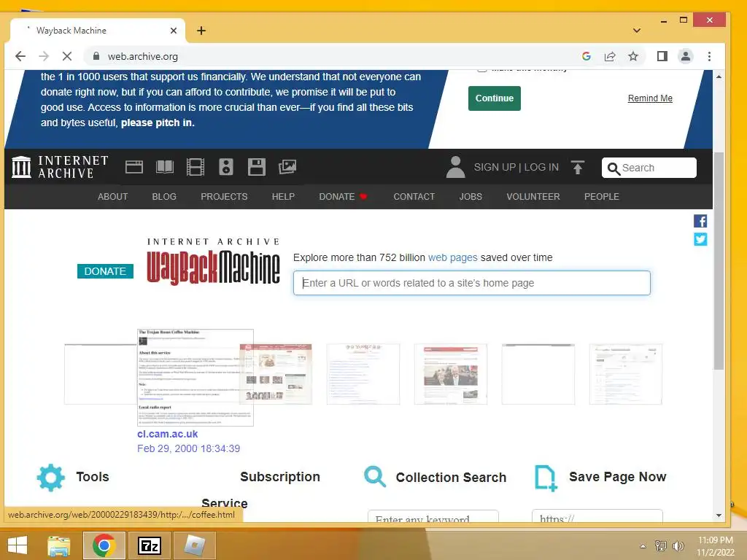Open the Web section icon
The image size is (747, 560).
pos(134,167)
